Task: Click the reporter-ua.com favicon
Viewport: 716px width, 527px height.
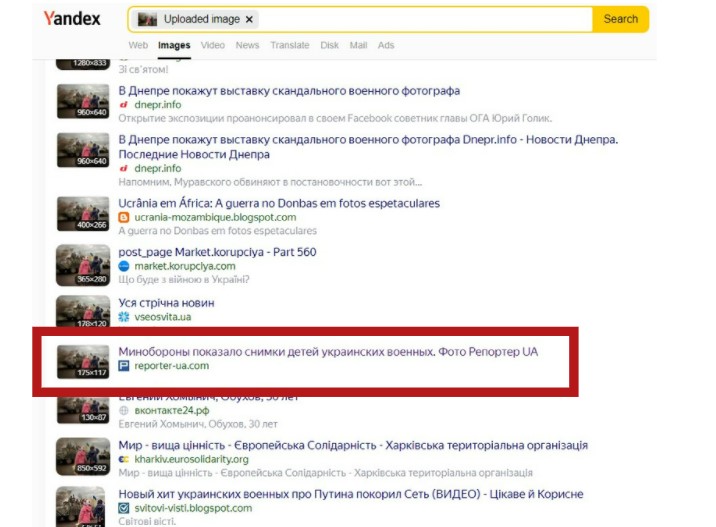Action: click(124, 366)
